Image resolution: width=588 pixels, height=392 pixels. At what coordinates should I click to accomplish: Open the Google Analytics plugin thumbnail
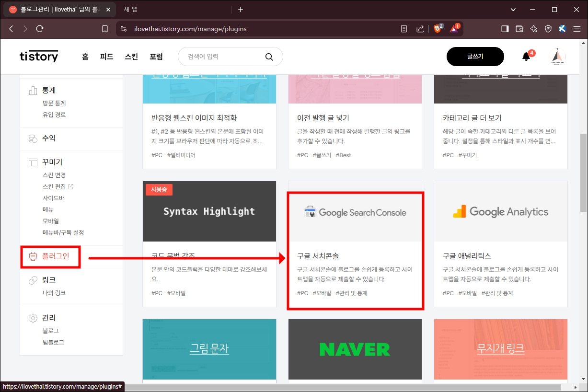(501, 211)
